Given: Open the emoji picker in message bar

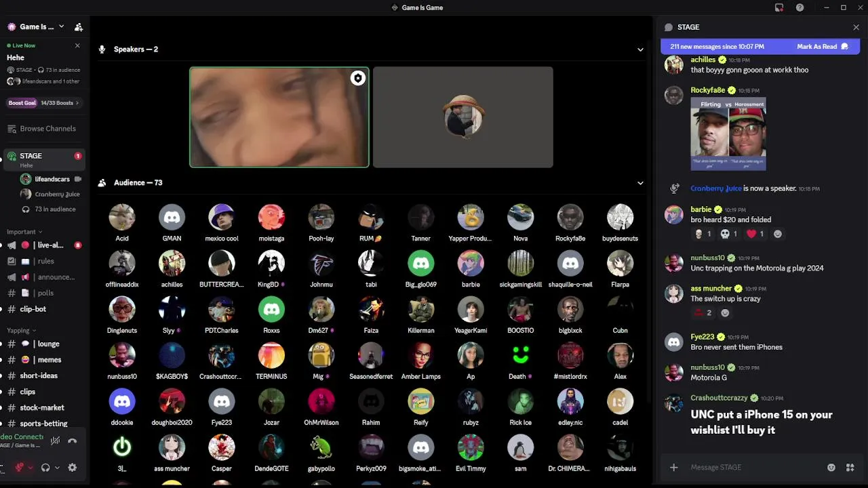Looking at the screenshot, I should (831, 467).
